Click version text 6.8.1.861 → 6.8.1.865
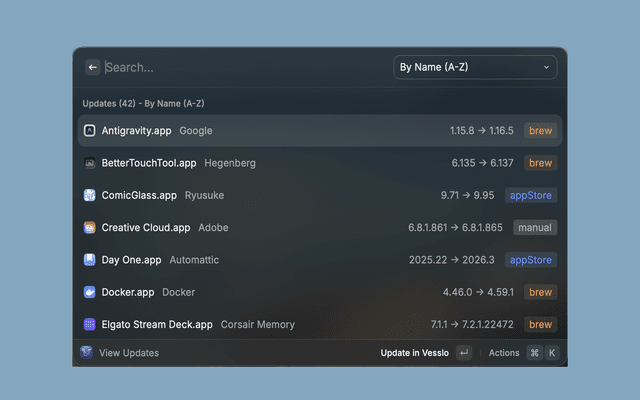Viewport: 640px width, 400px height. [x=456, y=227]
